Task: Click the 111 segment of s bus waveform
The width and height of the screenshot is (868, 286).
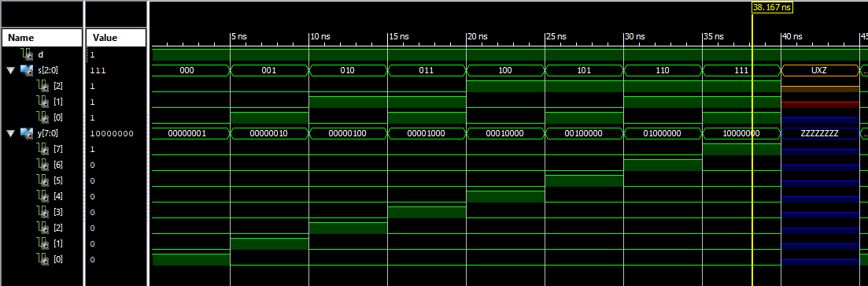Action: 741,70
